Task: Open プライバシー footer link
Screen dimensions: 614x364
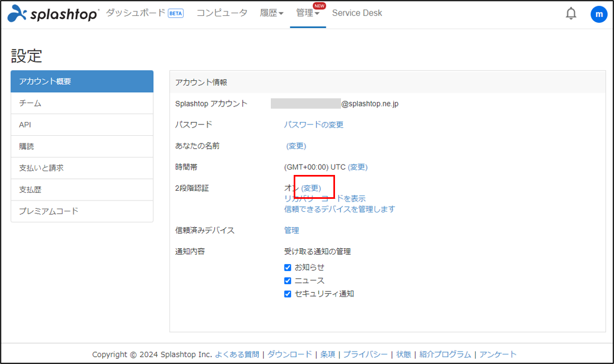Action: click(365, 354)
